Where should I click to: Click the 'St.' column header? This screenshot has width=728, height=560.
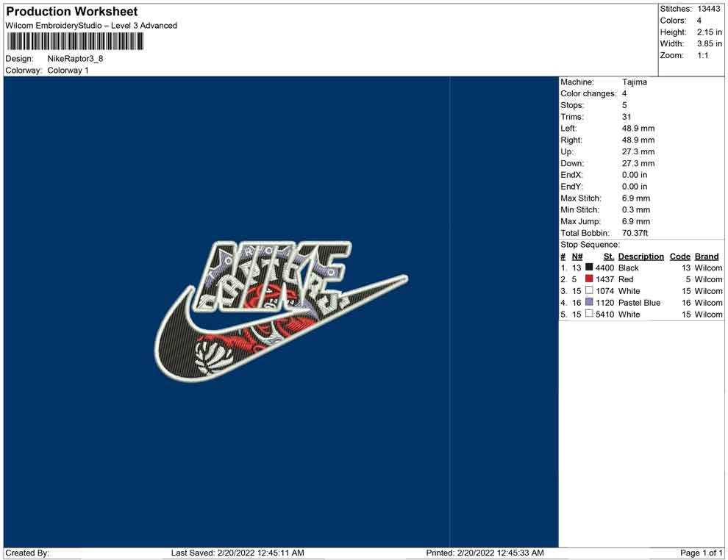click(609, 256)
